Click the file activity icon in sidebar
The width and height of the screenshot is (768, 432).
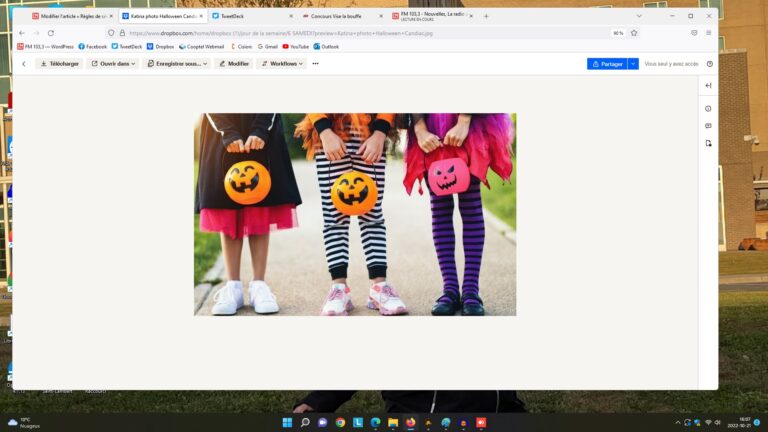(x=708, y=143)
